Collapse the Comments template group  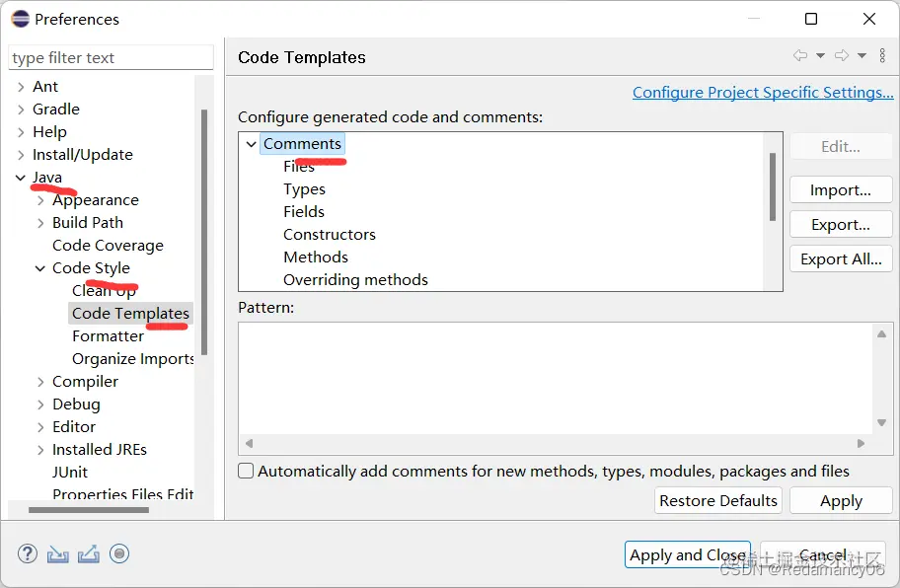251,144
